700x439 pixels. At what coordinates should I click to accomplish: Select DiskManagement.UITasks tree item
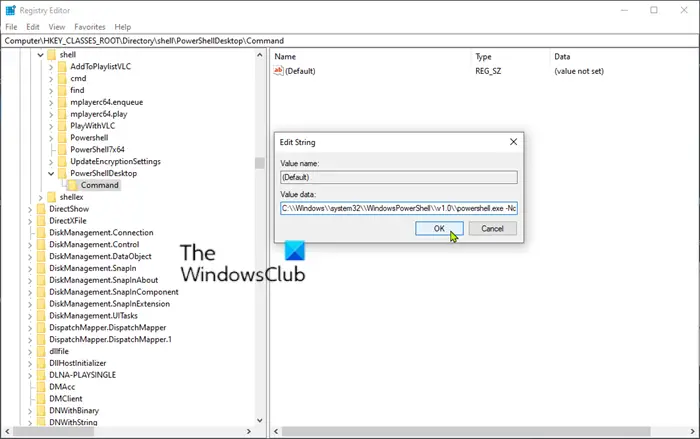(93, 315)
